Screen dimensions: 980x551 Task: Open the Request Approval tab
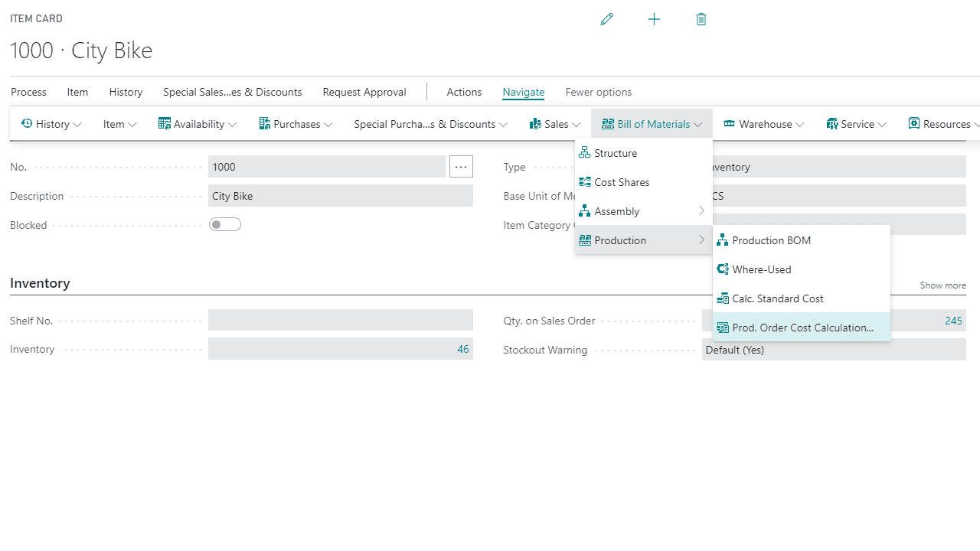[364, 92]
